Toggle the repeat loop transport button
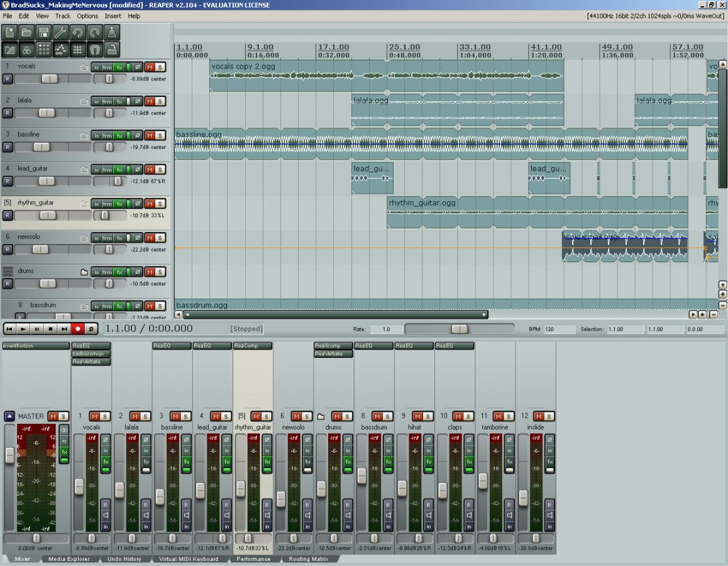728x566 pixels. tap(91, 329)
